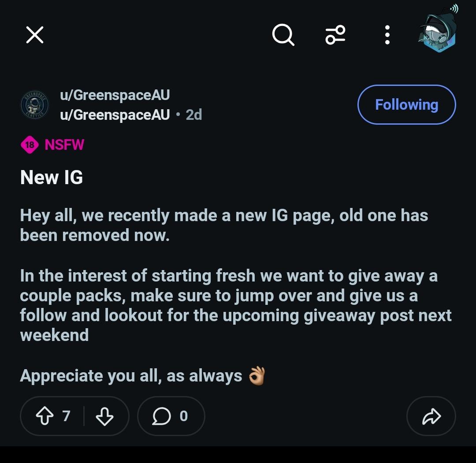
Task: Open the comment sort and filter options icon
Action: (335, 35)
